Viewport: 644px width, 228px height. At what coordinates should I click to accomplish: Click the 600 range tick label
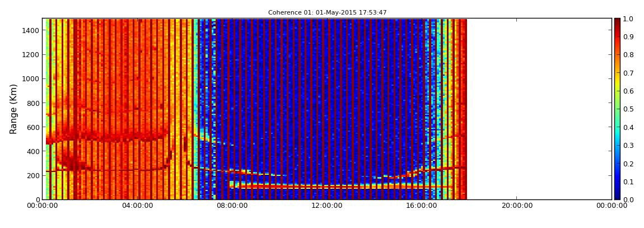(32, 127)
